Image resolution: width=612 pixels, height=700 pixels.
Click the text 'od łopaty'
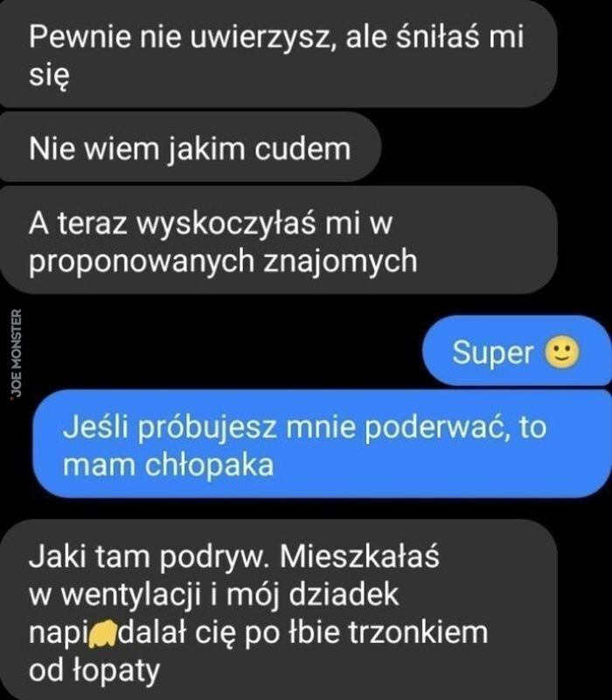click(94, 671)
